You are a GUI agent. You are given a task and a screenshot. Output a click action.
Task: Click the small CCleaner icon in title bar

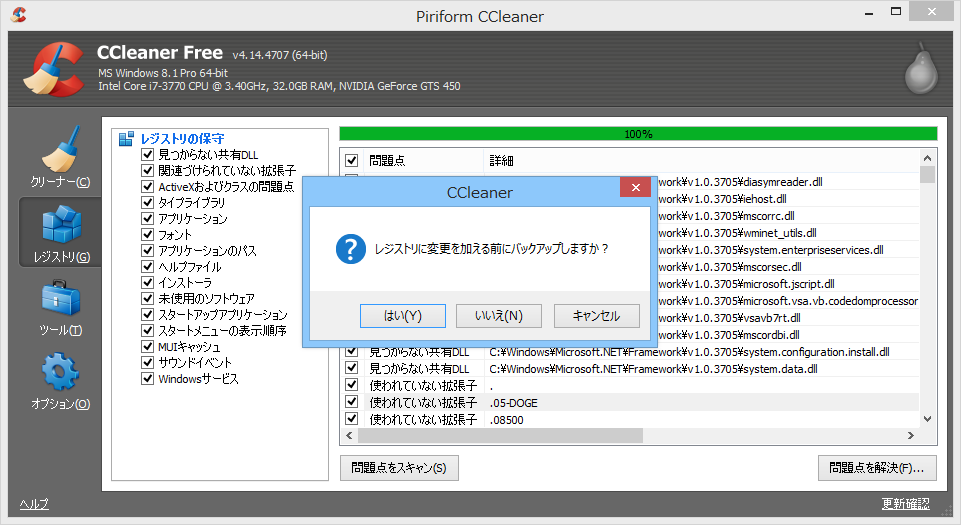[18, 13]
